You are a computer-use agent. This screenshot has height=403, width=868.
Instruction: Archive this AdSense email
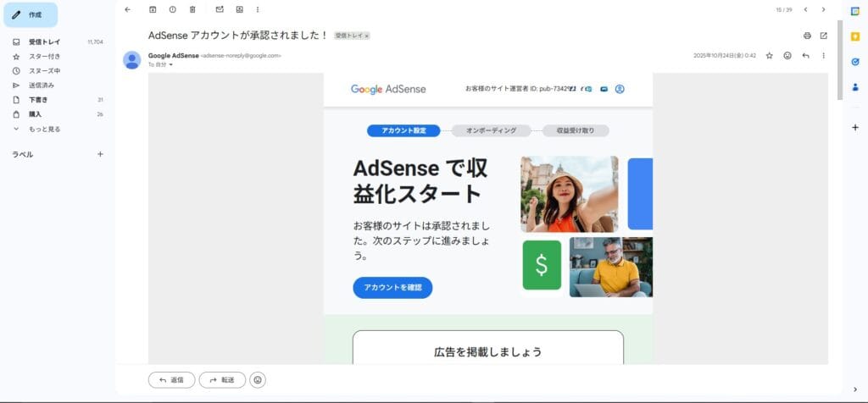pos(153,9)
